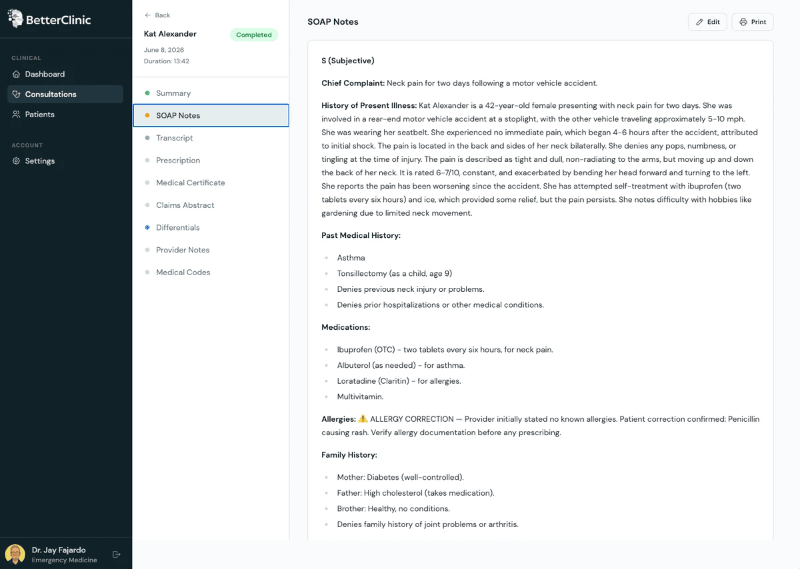Viewport: 800px width, 569px height.
Task: Click the printer icon on Print button
Action: [x=743, y=22]
